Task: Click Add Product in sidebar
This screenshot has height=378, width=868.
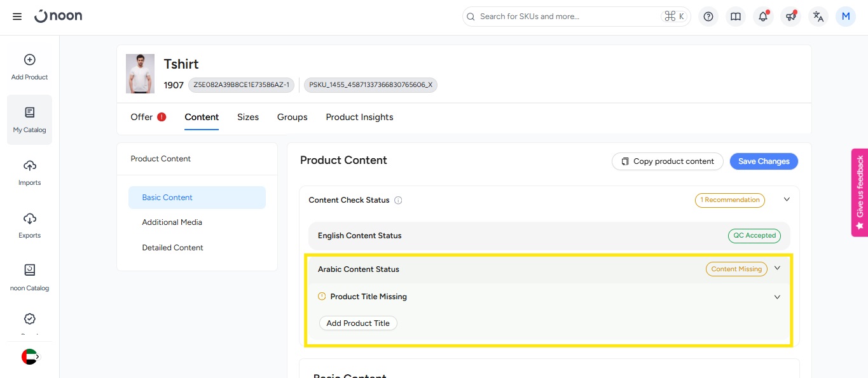Action: pyautogui.click(x=29, y=67)
